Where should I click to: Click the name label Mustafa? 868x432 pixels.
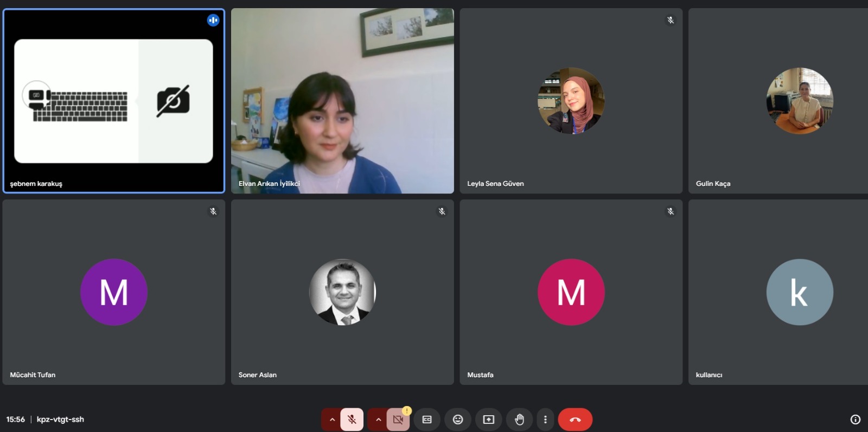[x=480, y=375]
